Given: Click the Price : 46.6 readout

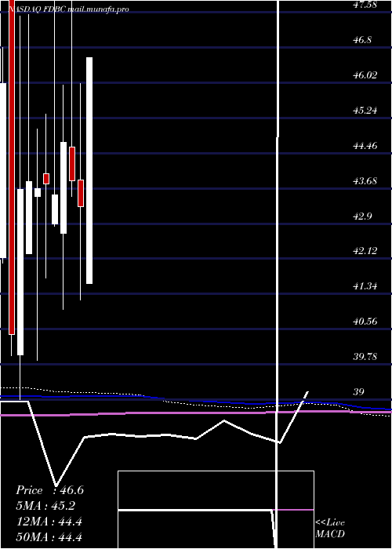Looking at the screenshot, I should pos(49,490).
